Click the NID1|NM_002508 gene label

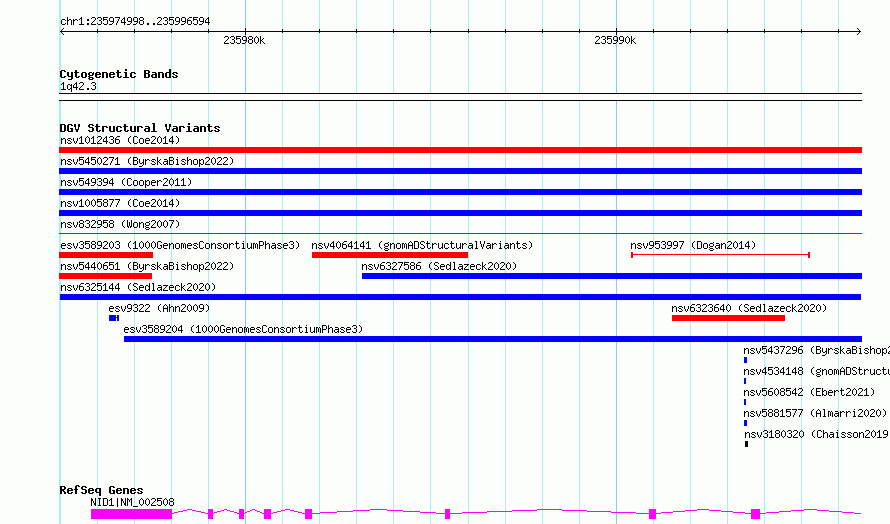click(x=132, y=502)
